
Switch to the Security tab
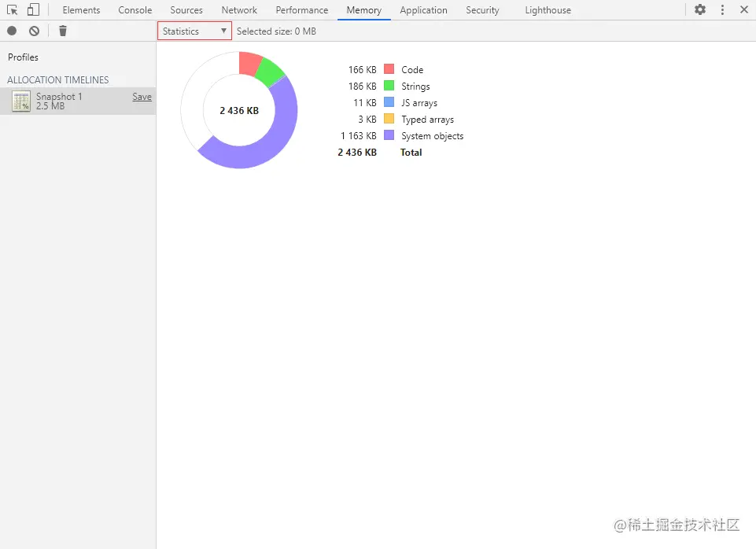[x=482, y=10]
